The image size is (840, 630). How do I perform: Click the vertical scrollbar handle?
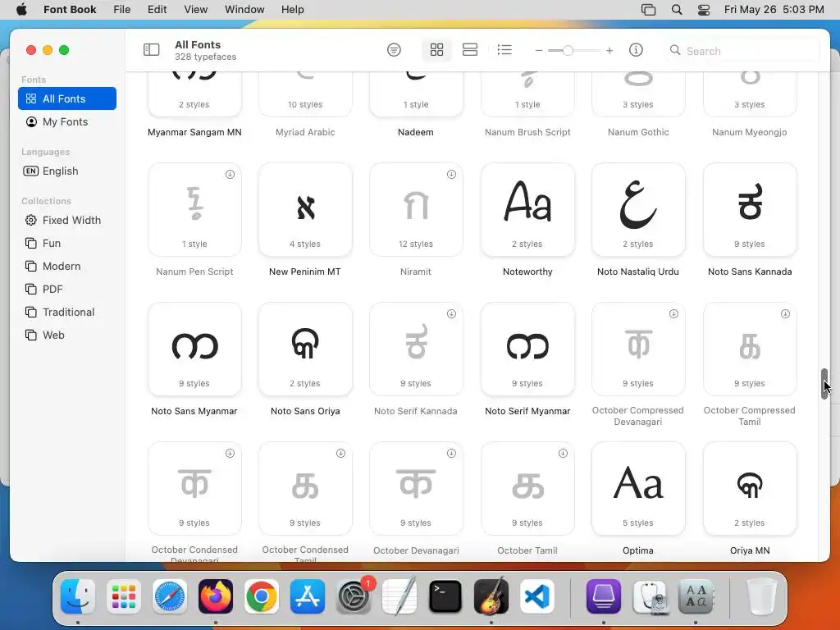pyautogui.click(x=824, y=384)
